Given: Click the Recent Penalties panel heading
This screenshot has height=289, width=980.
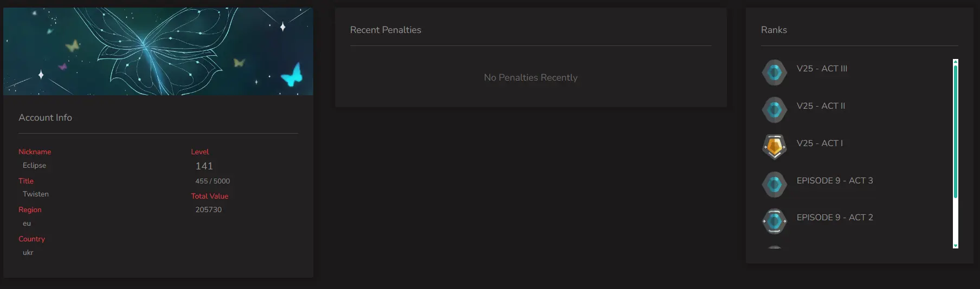Looking at the screenshot, I should tap(385, 30).
